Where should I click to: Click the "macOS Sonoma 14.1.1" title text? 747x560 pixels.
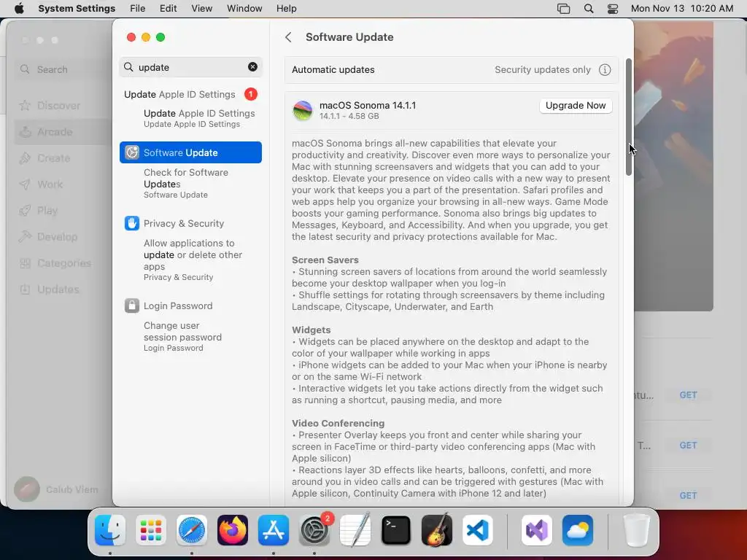(x=368, y=105)
